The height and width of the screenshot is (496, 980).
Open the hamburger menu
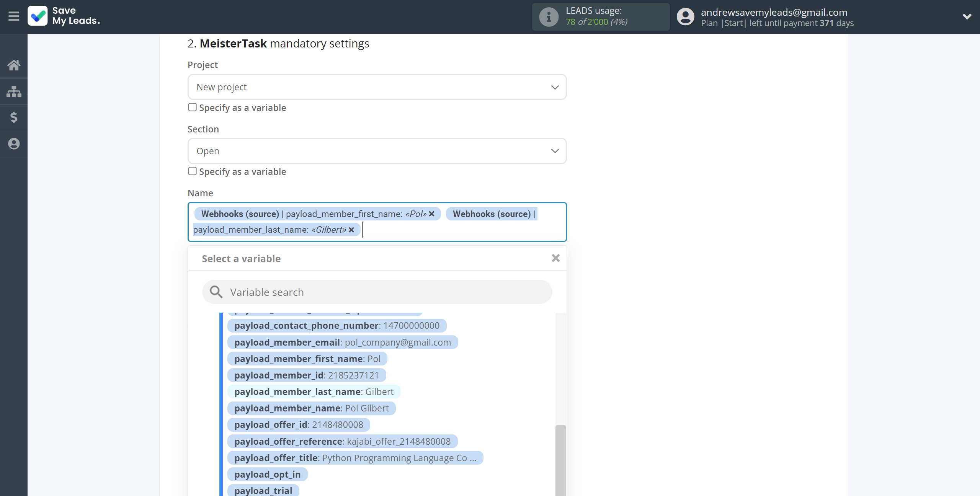click(14, 16)
